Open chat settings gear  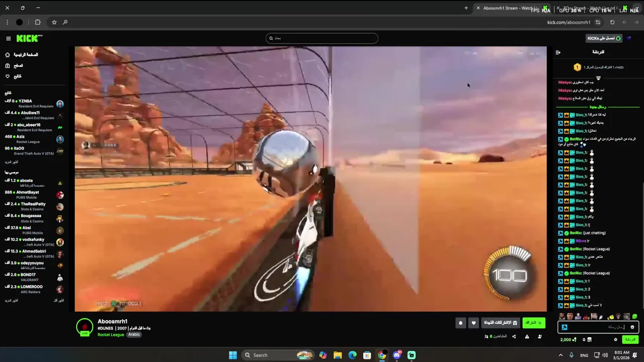(615, 340)
